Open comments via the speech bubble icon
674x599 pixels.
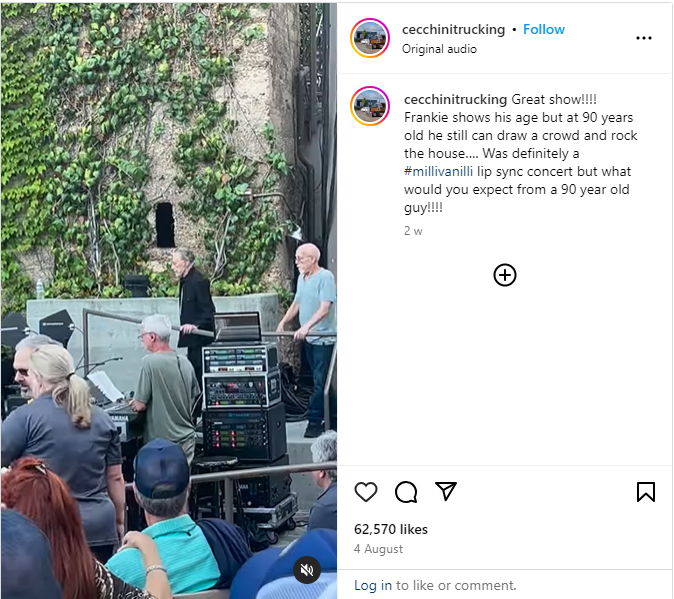[x=406, y=492]
